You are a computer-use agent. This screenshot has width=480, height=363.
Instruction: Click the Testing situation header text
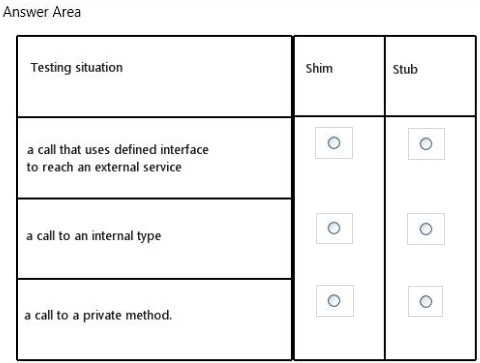pyautogui.click(x=77, y=68)
